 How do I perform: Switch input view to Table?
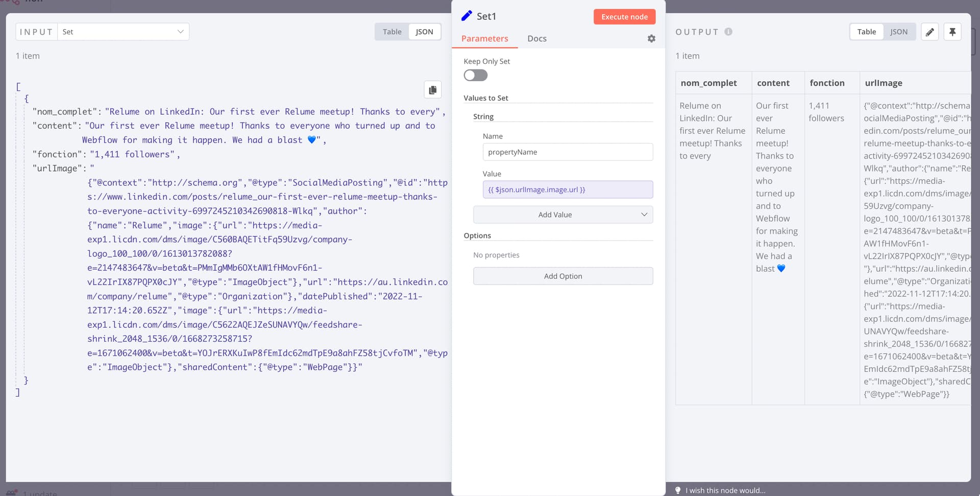point(392,32)
